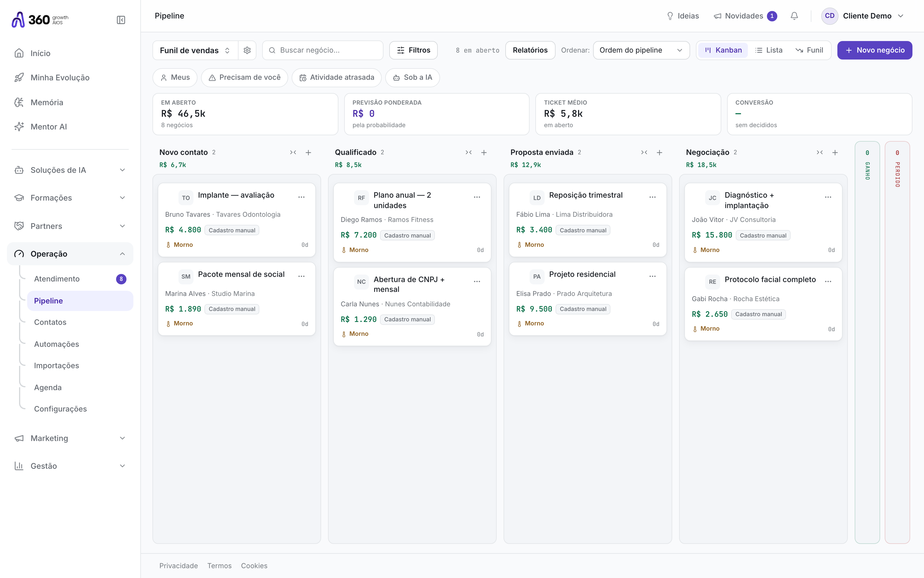
Task: Collapse the Proposta enviada column
Action: coord(644,153)
